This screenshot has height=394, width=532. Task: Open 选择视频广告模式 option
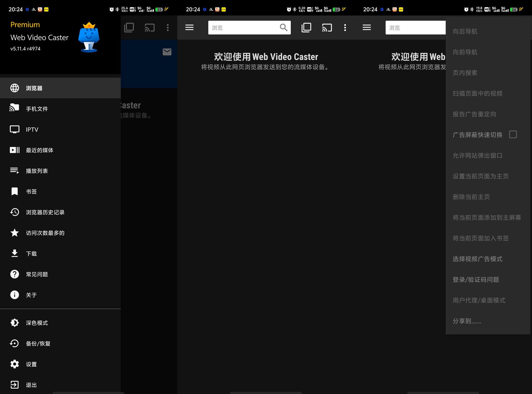[x=488, y=259]
